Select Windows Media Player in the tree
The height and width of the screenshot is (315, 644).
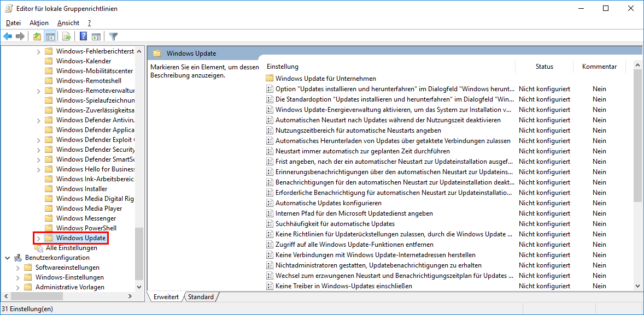89,209
